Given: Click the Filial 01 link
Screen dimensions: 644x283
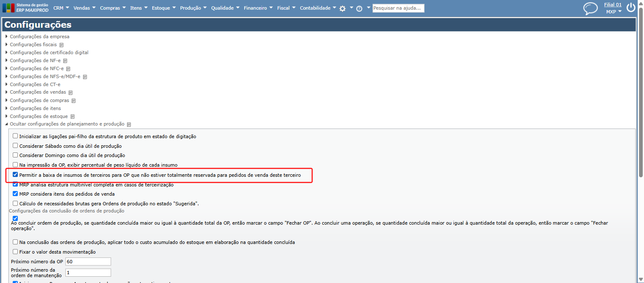Looking at the screenshot, I should coord(613,5).
